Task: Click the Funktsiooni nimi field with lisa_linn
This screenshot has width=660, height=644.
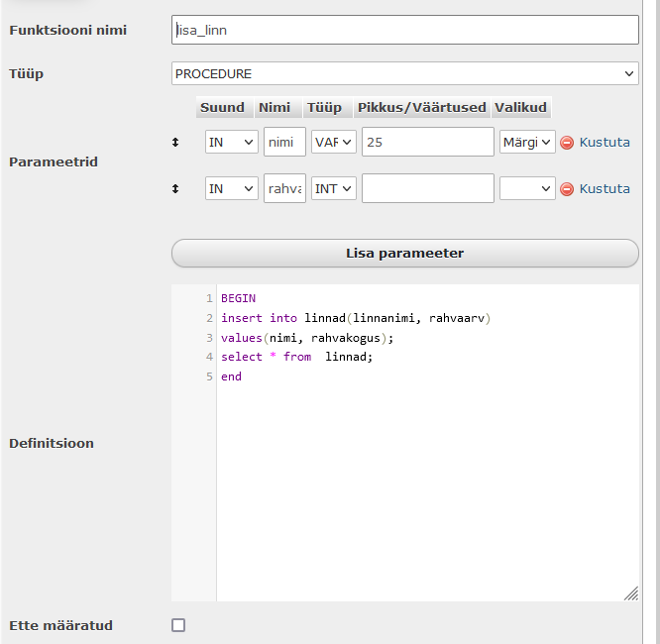Action: pos(405,30)
